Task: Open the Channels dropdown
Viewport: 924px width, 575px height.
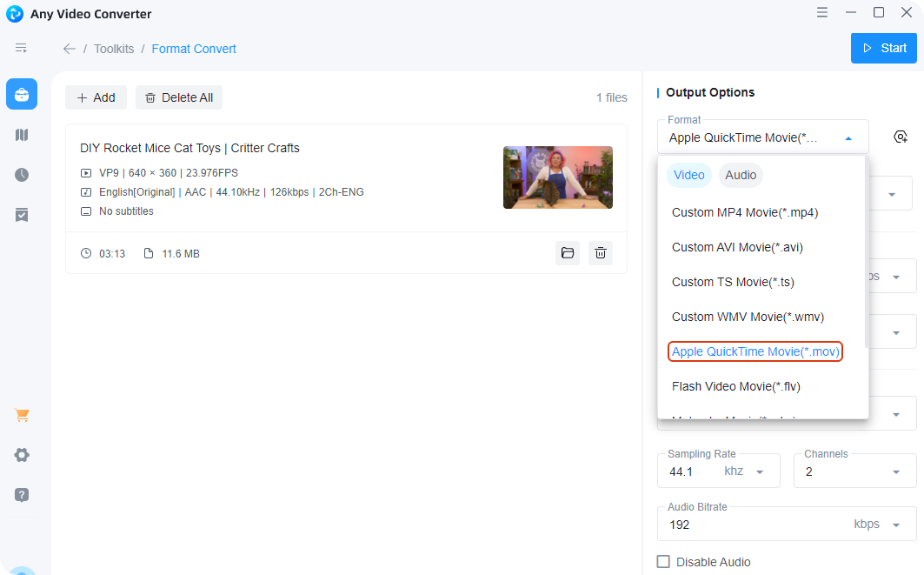Action: (x=896, y=472)
